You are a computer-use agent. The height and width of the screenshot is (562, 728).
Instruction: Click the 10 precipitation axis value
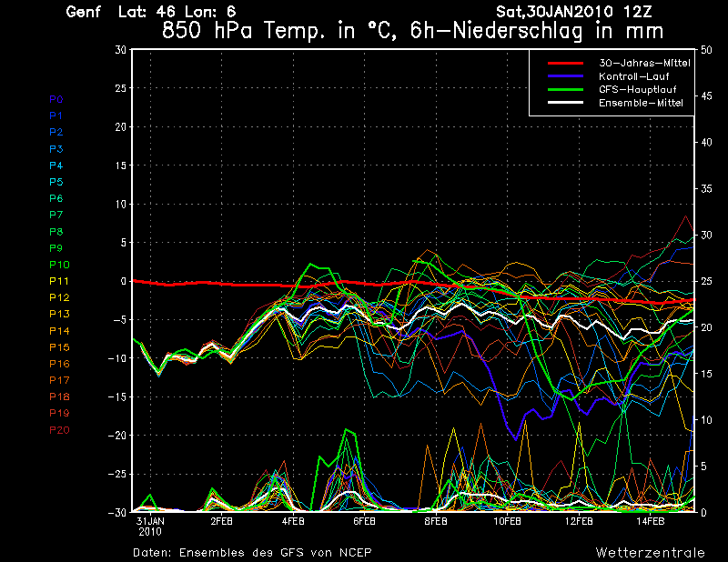706,420
